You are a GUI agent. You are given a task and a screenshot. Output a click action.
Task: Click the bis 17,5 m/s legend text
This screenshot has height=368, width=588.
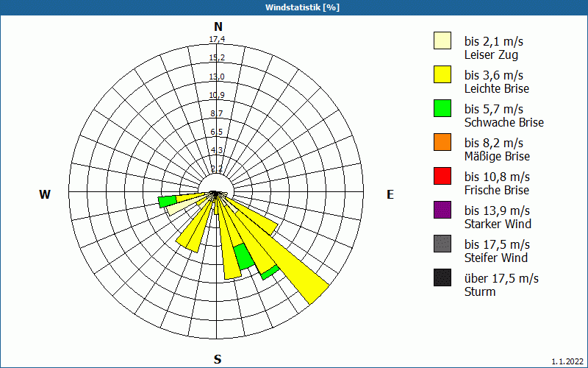click(x=497, y=244)
